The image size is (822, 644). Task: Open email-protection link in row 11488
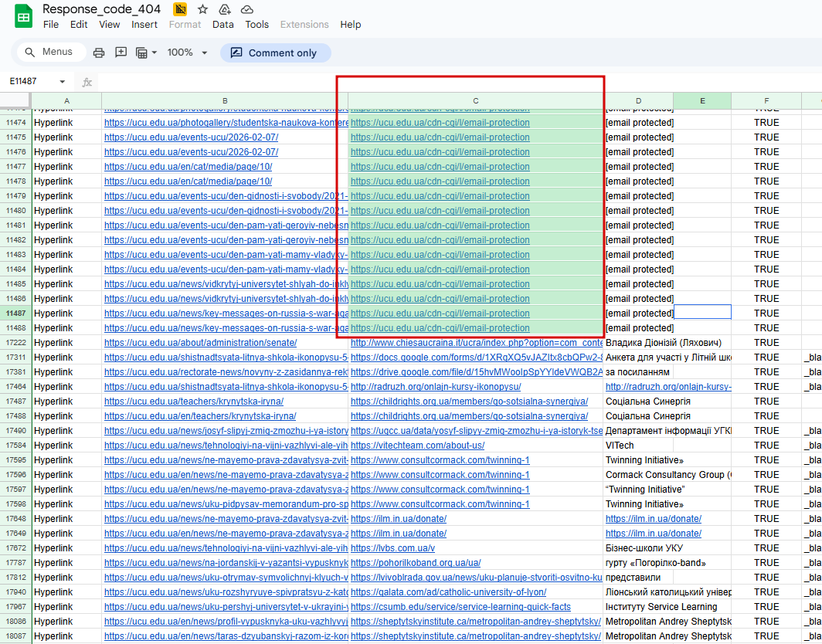pyautogui.click(x=440, y=328)
